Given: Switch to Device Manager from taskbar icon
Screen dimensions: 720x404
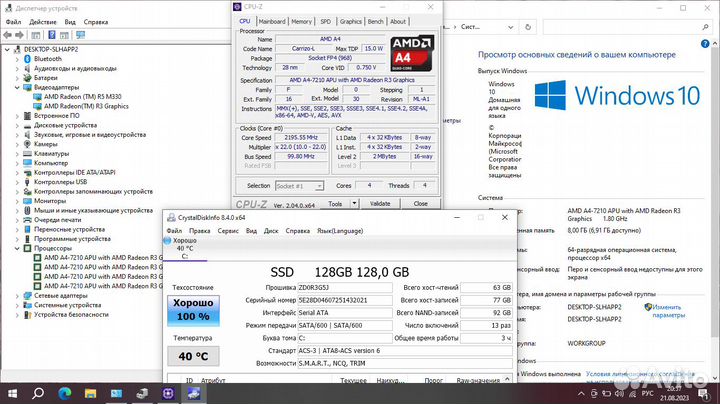Looking at the screenshot, I should (x=142, y=393).
